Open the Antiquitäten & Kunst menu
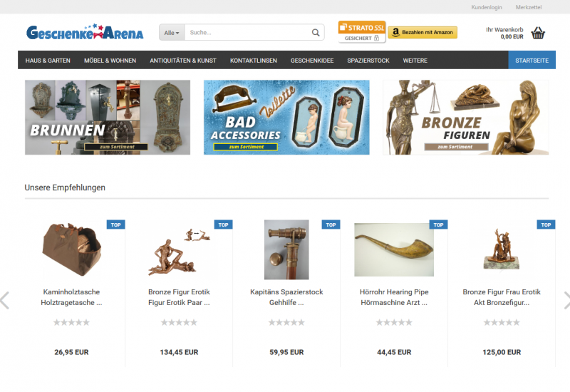 tap(183, 61)
